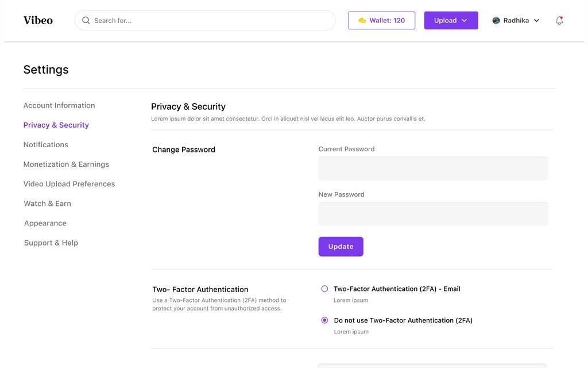Click the Change Password heading

pyautogui.click(x=184, y=149)
